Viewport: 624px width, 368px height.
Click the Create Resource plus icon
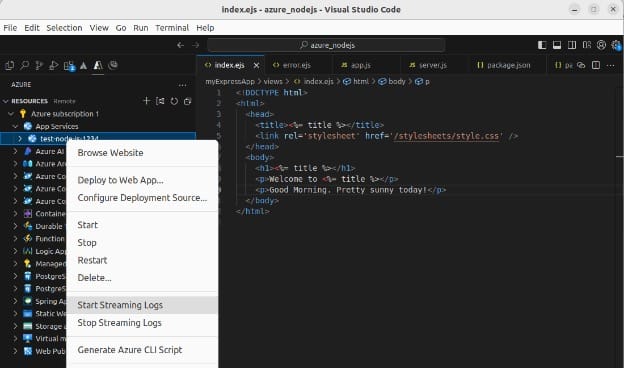[x=146, y=101]
